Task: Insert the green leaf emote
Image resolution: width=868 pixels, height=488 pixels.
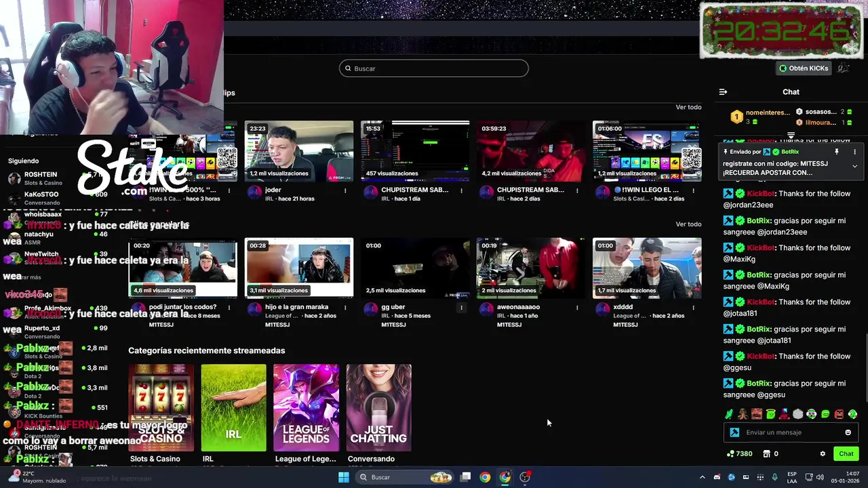Action: coord(729,414)
